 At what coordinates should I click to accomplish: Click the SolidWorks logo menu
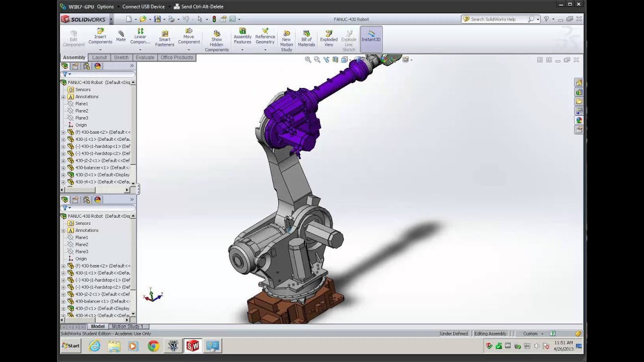tap(84, 19)
